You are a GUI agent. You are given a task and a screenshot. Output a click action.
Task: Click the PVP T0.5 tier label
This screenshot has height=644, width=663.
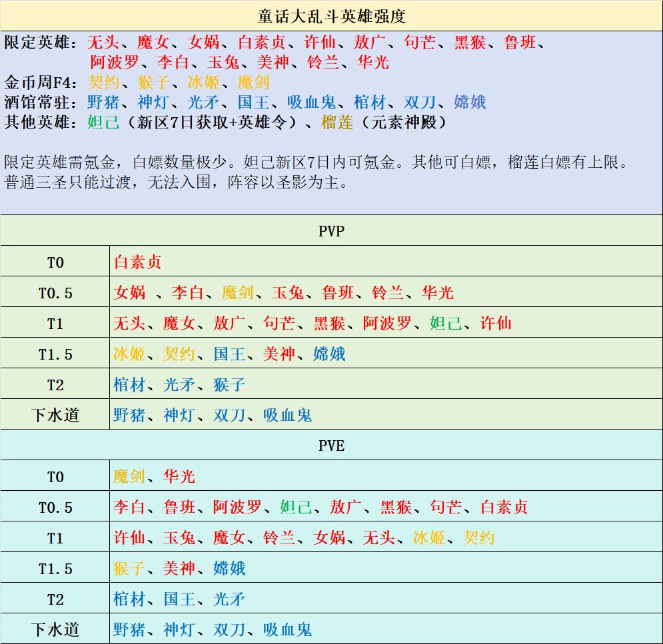tap(55, 293)
